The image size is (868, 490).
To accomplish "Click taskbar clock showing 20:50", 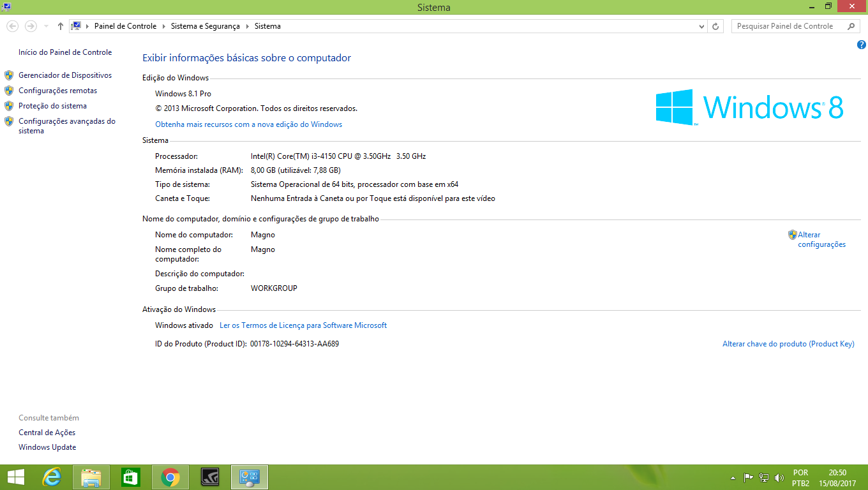I will (837, 478).
